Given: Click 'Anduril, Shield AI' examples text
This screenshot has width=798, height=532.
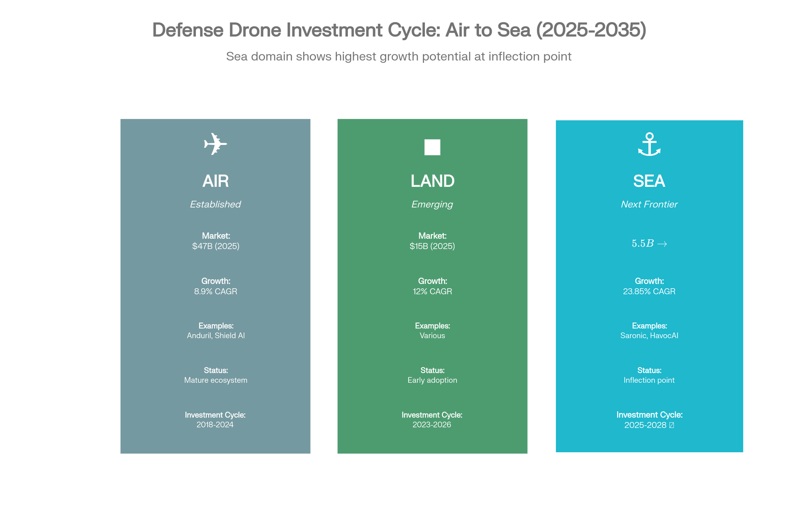Looking at the screenshot, I should (x=215, y=336).
